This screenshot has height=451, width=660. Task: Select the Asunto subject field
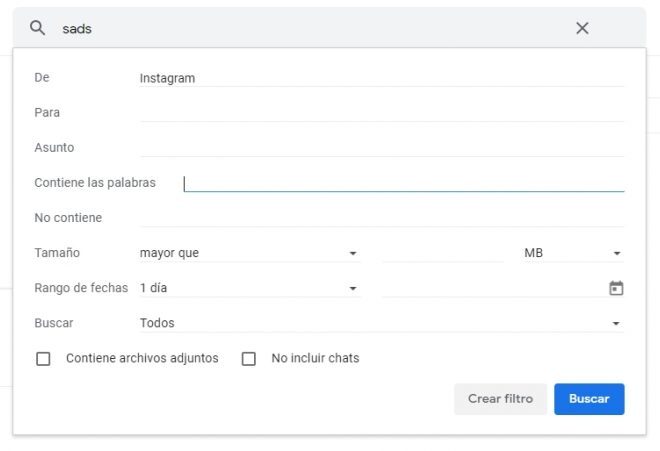380,148
